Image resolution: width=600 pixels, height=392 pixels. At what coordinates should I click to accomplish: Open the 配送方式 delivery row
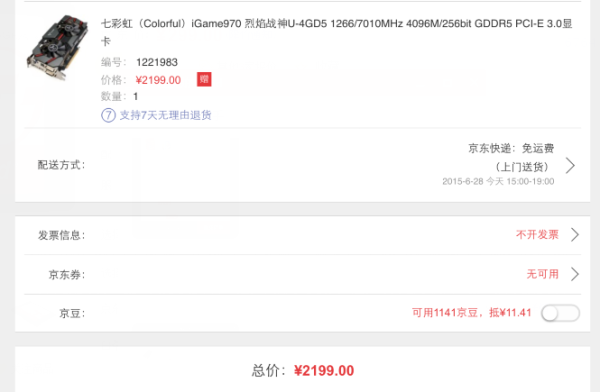click(x=302, y=165)
